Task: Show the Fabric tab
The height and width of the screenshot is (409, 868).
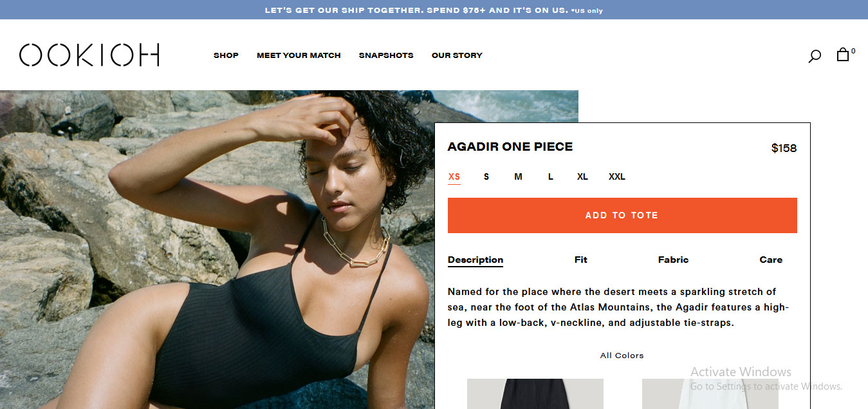Action: pyautogui.click(x=673, y=260)
